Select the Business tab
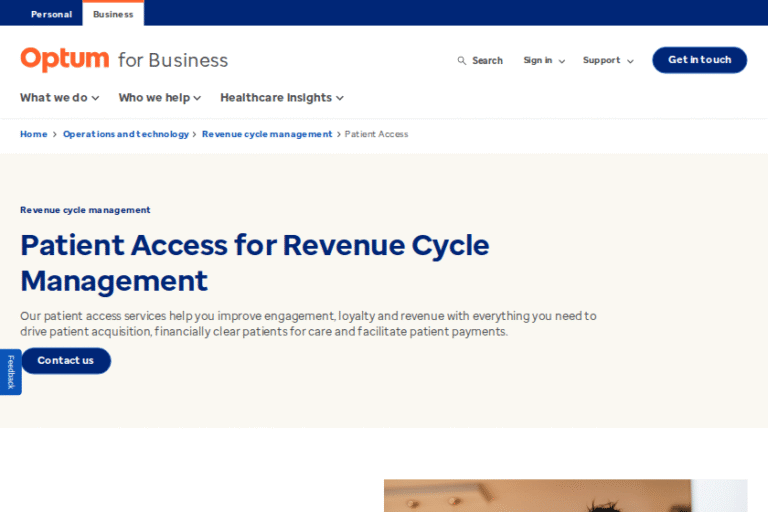768x512 pixels. click(113, 14)
